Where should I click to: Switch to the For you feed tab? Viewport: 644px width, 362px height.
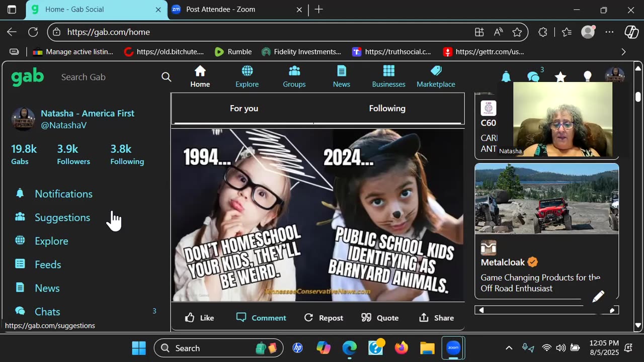tap(244, 109)
